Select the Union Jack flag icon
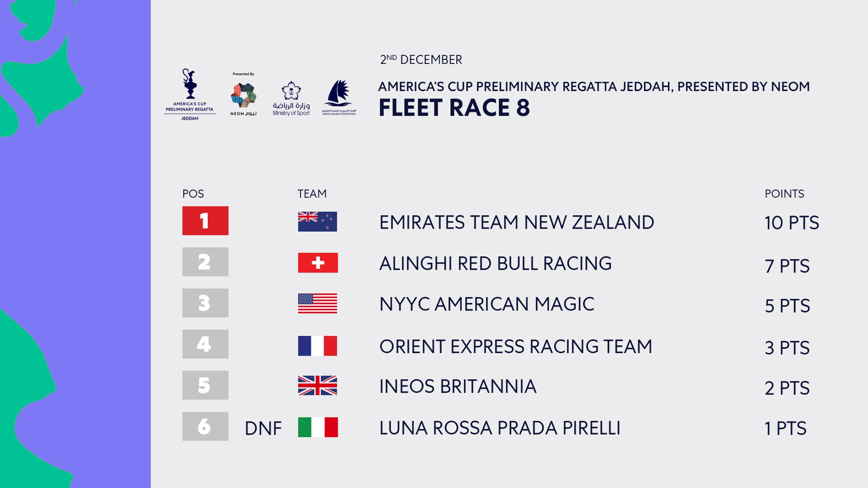The image size is (868, 488). tap(318, 386)
